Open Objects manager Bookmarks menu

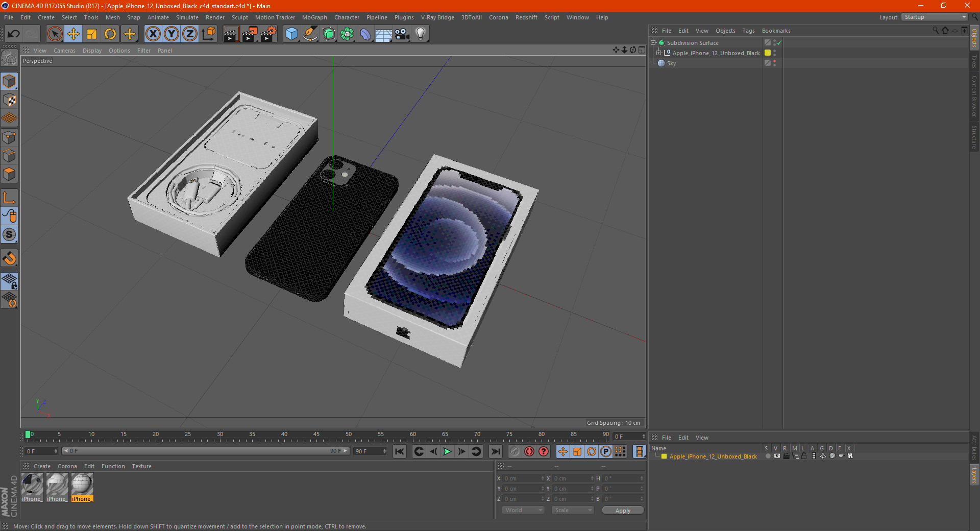click(x=776, y=31)
